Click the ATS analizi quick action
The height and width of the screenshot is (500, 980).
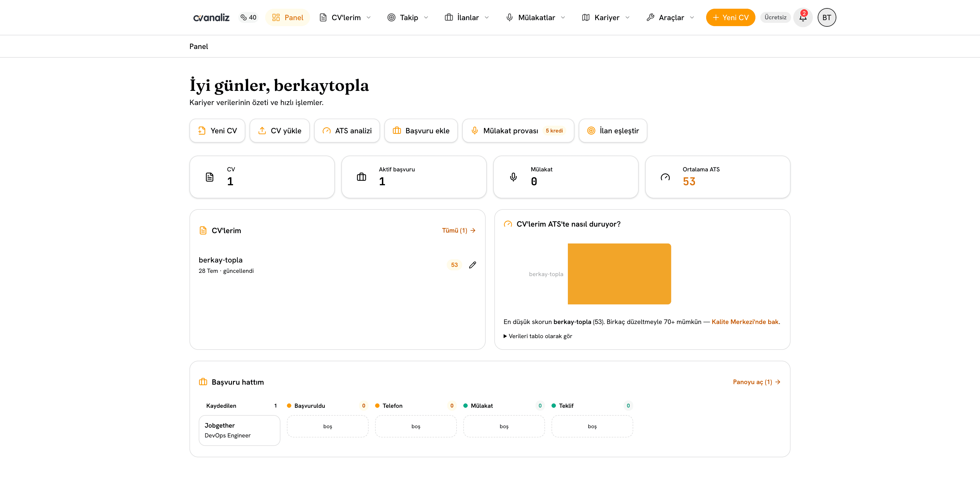tap(347, 131)
